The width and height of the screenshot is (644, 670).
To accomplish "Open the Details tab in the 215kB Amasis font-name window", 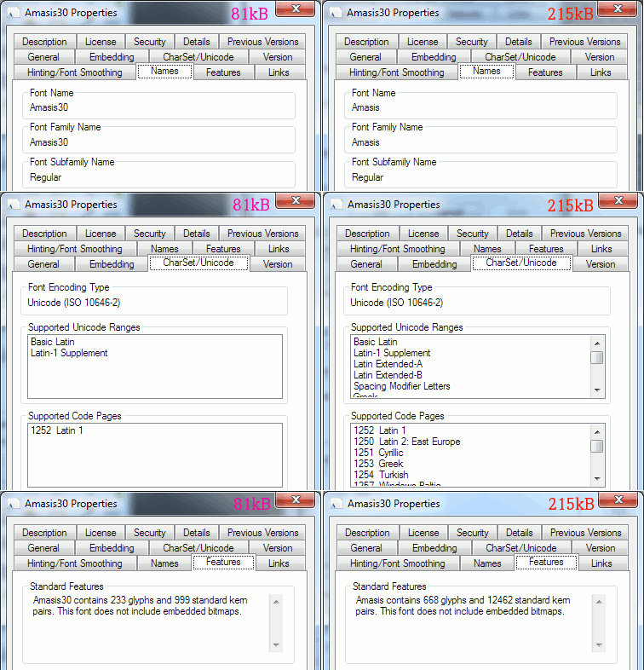I will 519,42.
